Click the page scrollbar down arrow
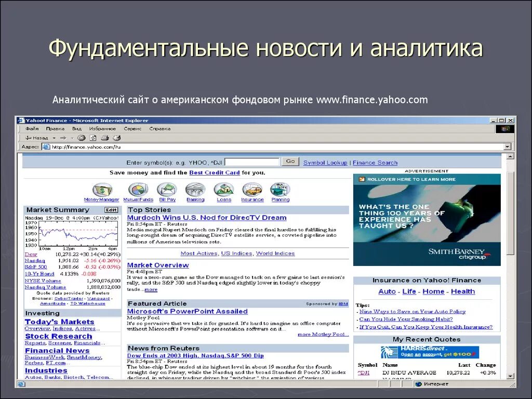 tap(510, 376)
